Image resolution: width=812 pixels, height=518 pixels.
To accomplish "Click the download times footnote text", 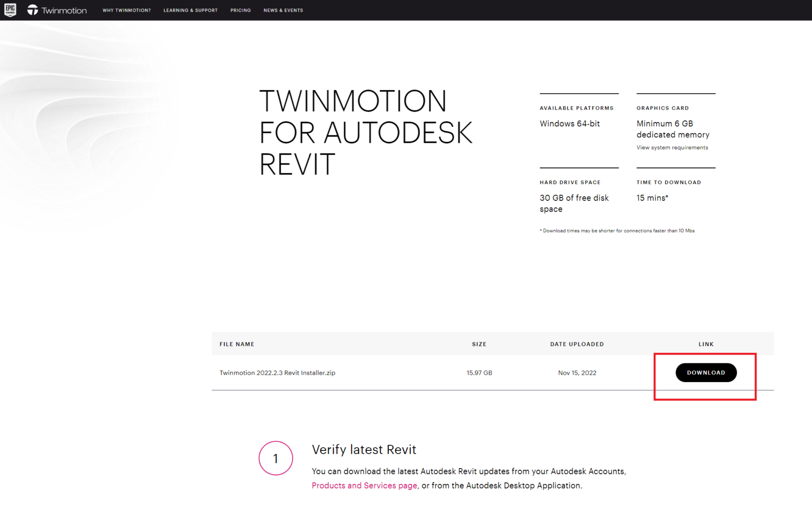I will (617, 230).
